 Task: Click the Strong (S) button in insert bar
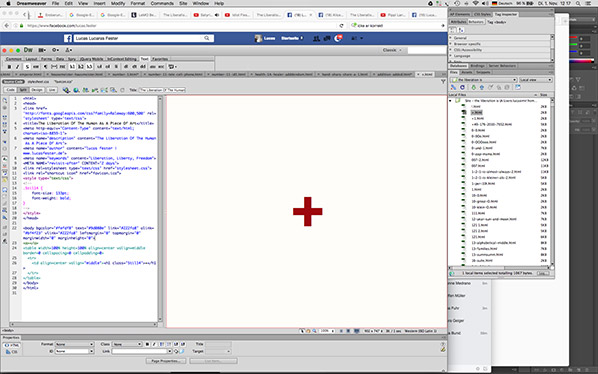tap(27, 67)
